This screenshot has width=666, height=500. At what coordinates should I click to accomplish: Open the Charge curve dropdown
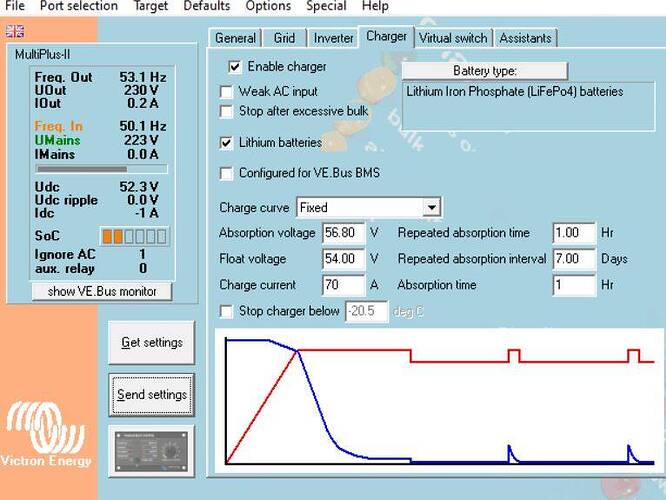click(432, 208)
